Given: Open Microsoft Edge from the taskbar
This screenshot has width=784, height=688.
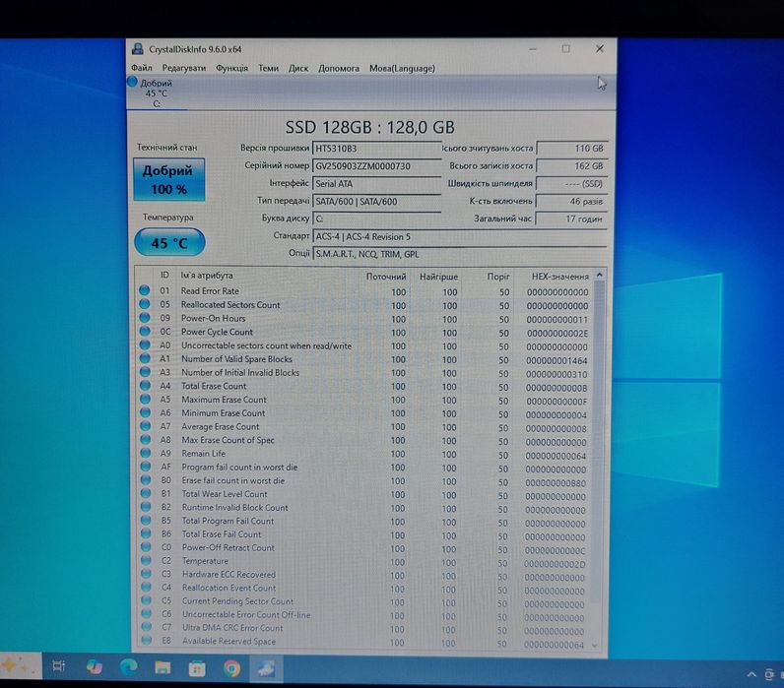Looking at the screenshot, I should [x=128, y=667].
